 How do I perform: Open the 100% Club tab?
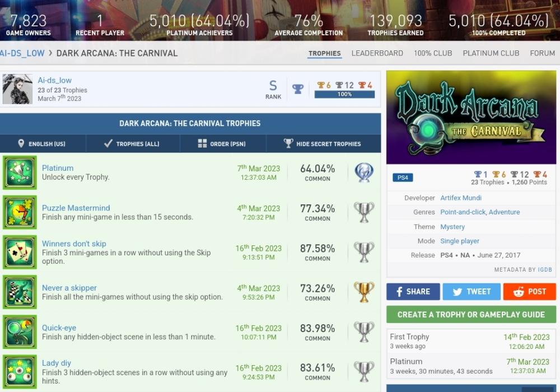[x=432, y=53]
